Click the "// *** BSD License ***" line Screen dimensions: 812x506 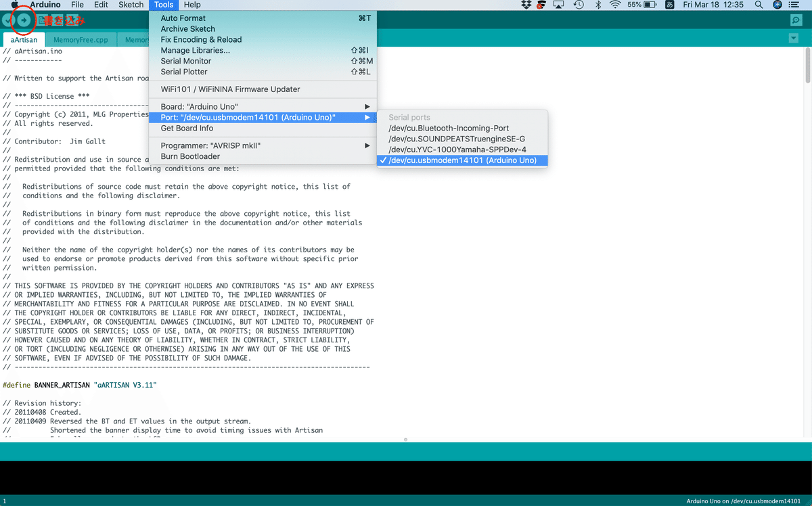(47, 96)
